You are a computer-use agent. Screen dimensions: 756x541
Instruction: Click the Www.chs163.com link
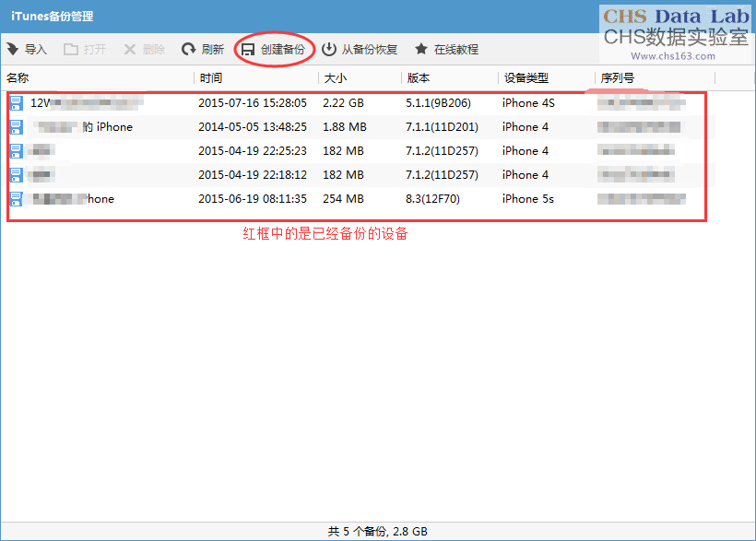coord(673,56)
